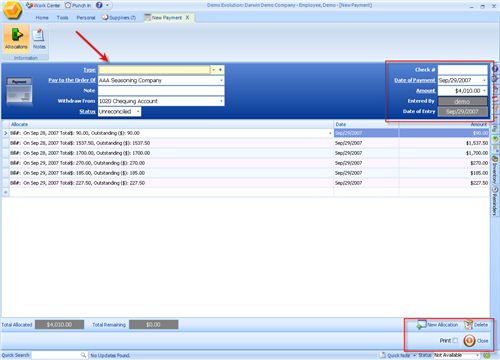500x360 pixels.
Task: Open the Date of Payment calendar dropdown
Action: (484, 80)
